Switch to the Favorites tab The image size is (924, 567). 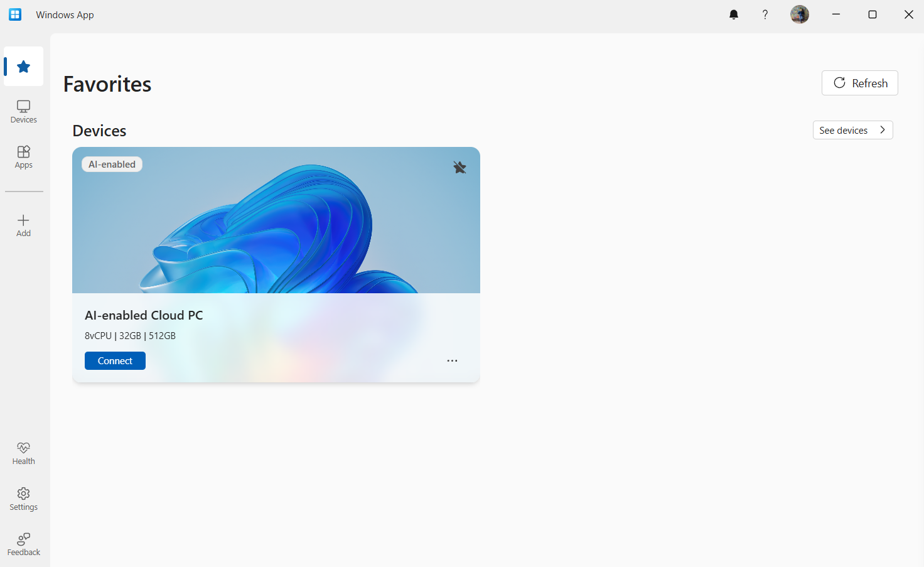pyautogui.click(x=23, y=66)
